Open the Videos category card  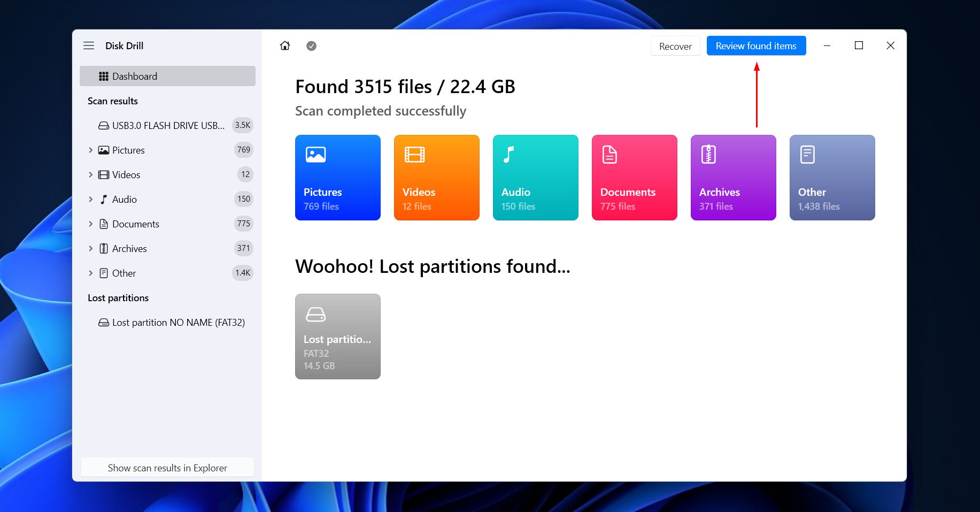click(436, 177)
